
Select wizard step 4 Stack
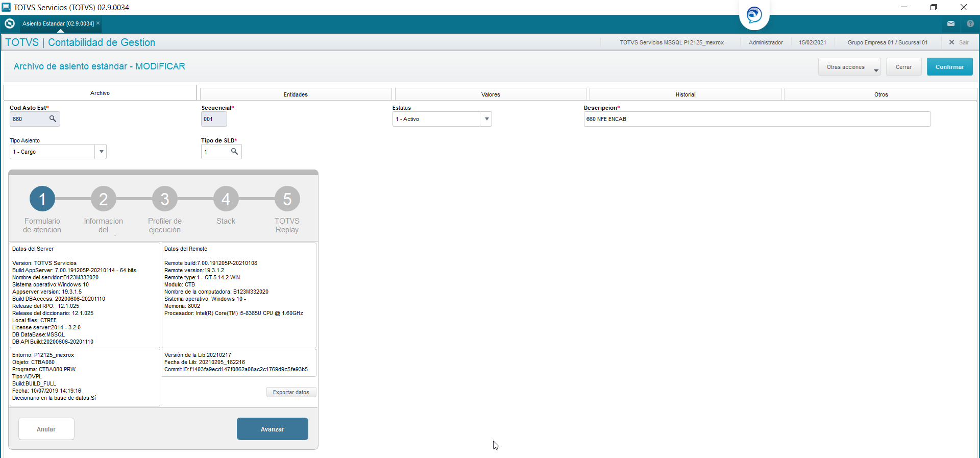coord(226,199)
